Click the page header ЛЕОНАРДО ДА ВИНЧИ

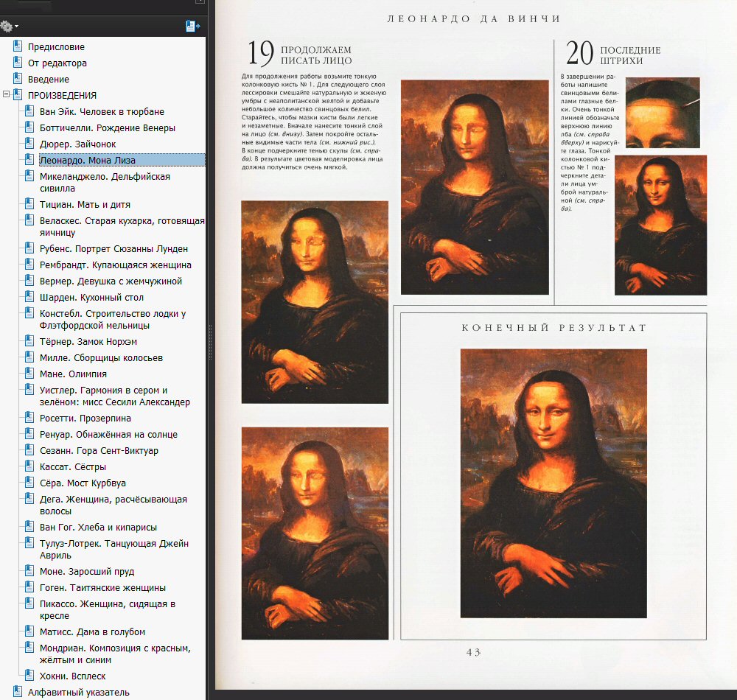click(x=474, y=19)
